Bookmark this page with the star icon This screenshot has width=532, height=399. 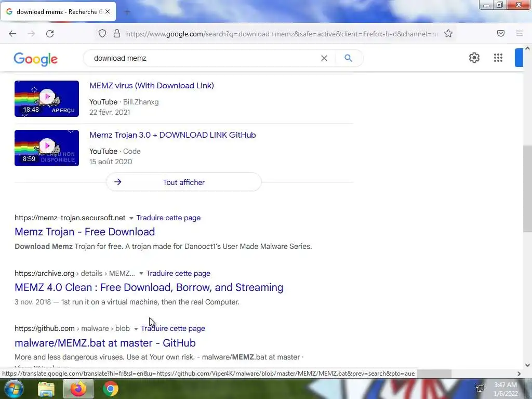448,34
